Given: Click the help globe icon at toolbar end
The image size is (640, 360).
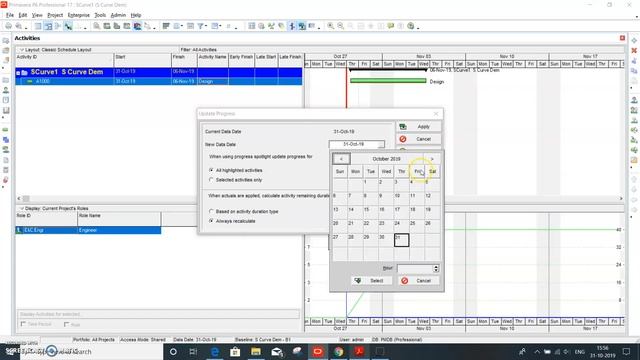Looking at the screenshot, I should click(411, 26).
